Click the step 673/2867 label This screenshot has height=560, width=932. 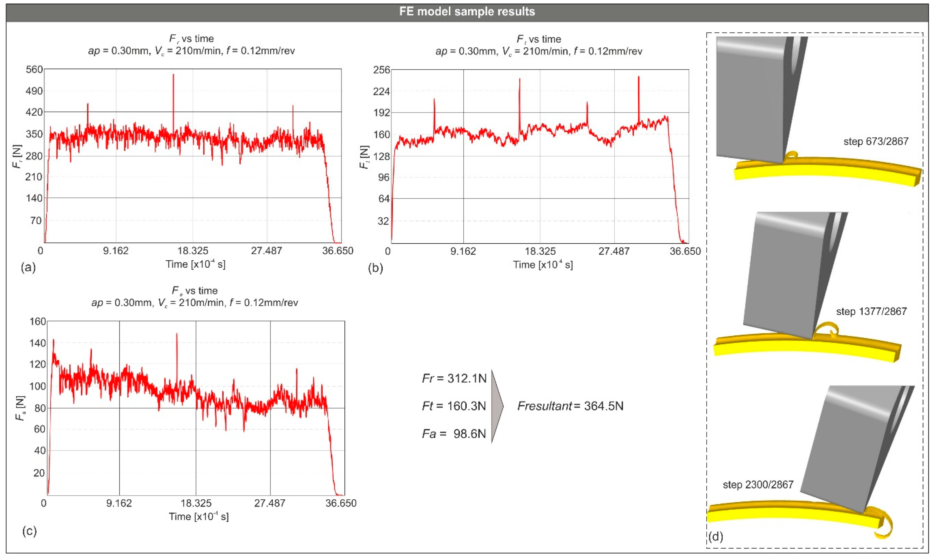[876, 142]
